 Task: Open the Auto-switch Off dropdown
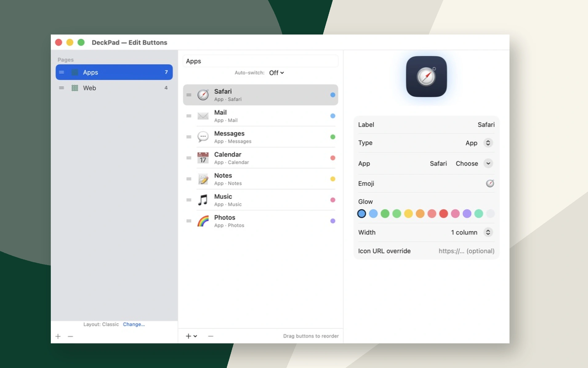click(276, 73)
